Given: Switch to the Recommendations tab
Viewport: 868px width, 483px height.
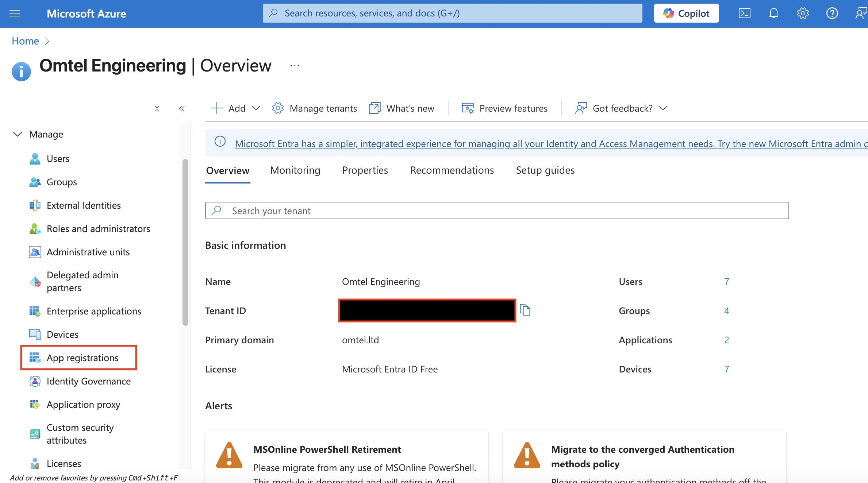Looking at the screenshot, I should point(452,170).
